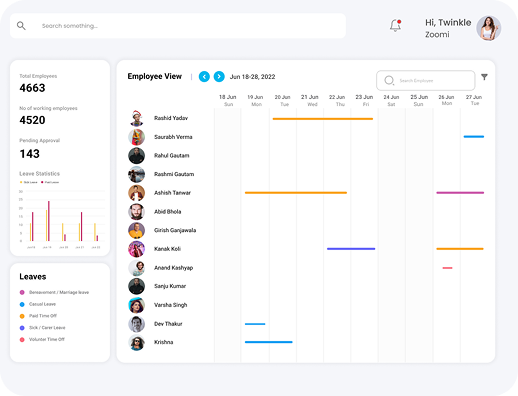The image size is (518, 396).
Task: Click the Casual Leave blue dot
Action: click(22, 304)
